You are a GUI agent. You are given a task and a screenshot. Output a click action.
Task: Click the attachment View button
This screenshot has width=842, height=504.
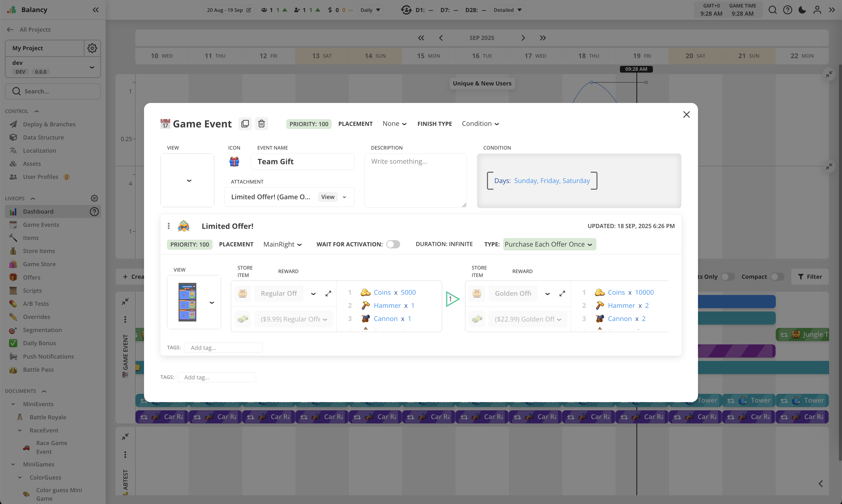[x=327, y=197]
